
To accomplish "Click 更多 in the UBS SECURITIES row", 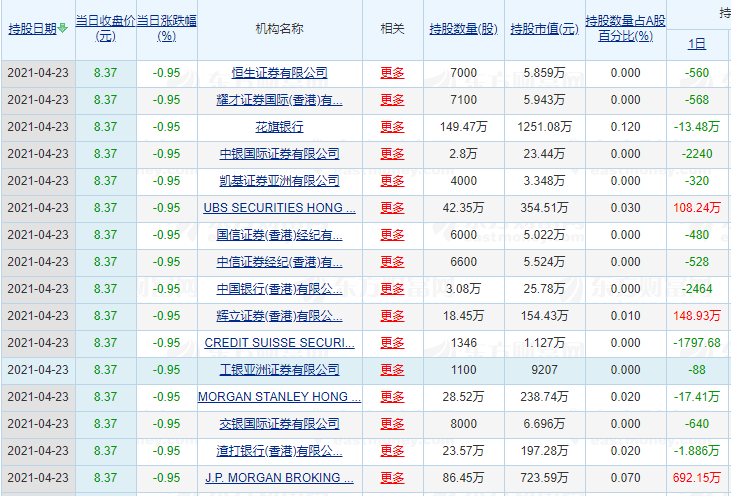I will tap(392, 208).
